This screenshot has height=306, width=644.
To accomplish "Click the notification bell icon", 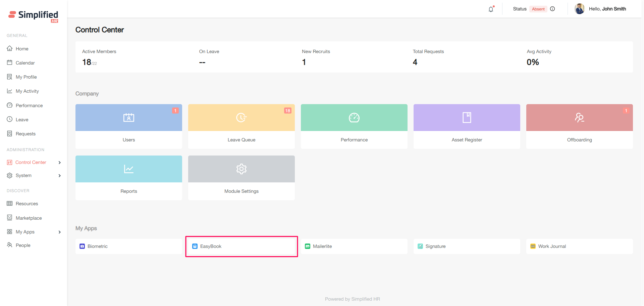I will pos(491,9).
